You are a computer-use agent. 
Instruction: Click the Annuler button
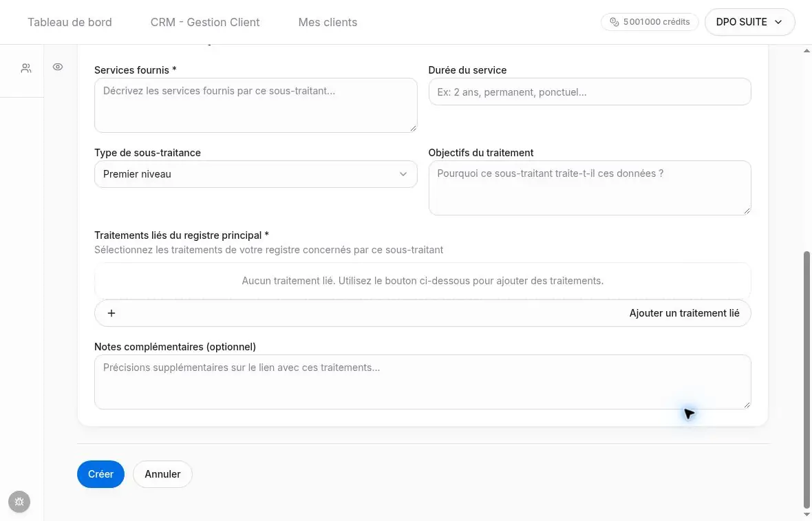coord(162,474)
